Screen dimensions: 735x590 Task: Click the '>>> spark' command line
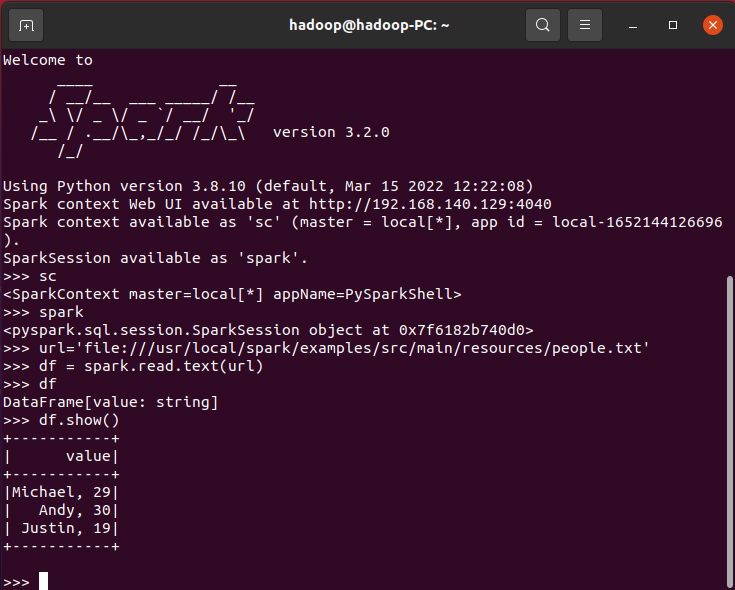click(x=43, y=313)
